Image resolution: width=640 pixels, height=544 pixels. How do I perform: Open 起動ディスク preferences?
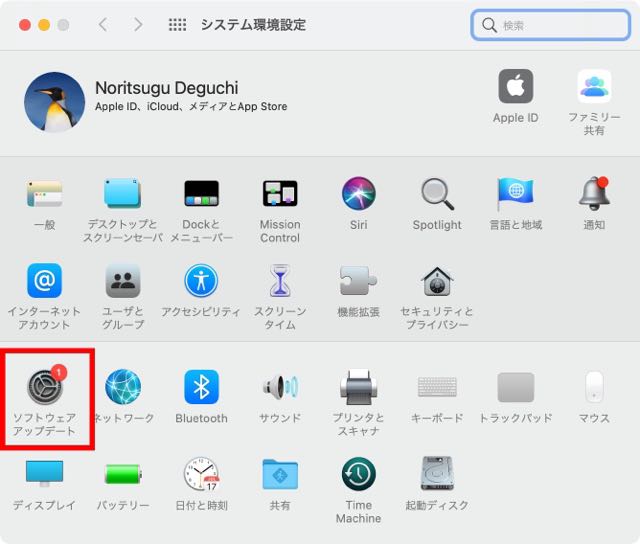coord(437,473)
